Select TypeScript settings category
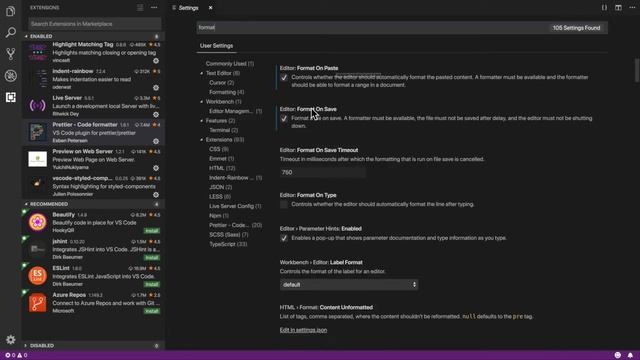This screenshot has width=640, height=360. click(x=228, y=244)
